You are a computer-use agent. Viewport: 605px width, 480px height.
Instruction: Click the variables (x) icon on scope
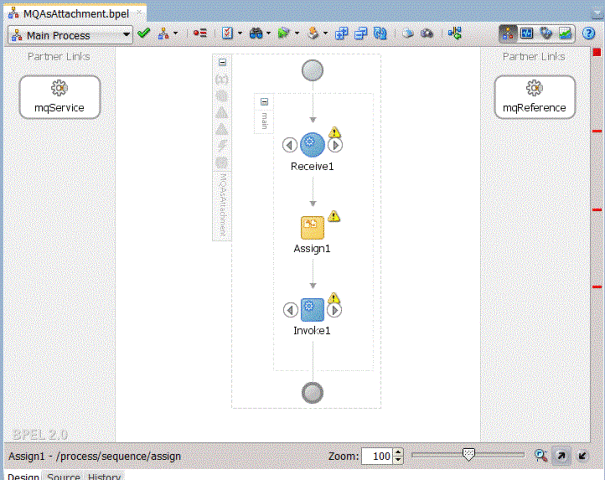[222, 79]
